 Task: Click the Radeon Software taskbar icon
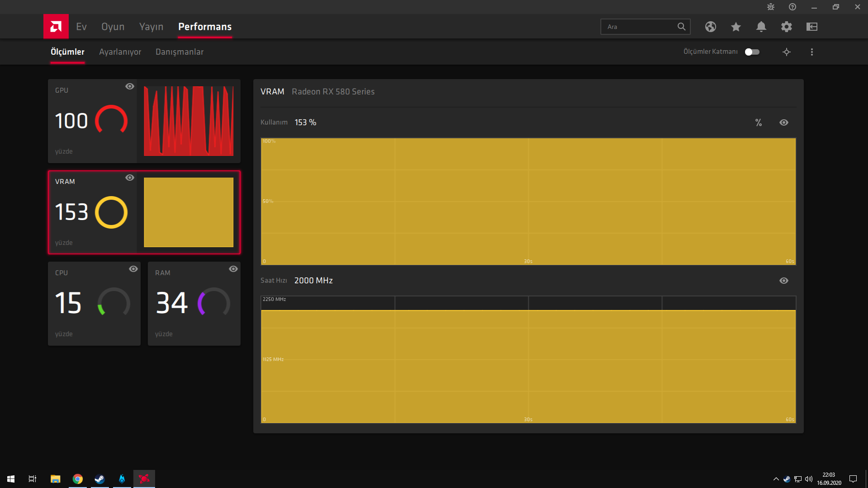click(x=144, y=479)
